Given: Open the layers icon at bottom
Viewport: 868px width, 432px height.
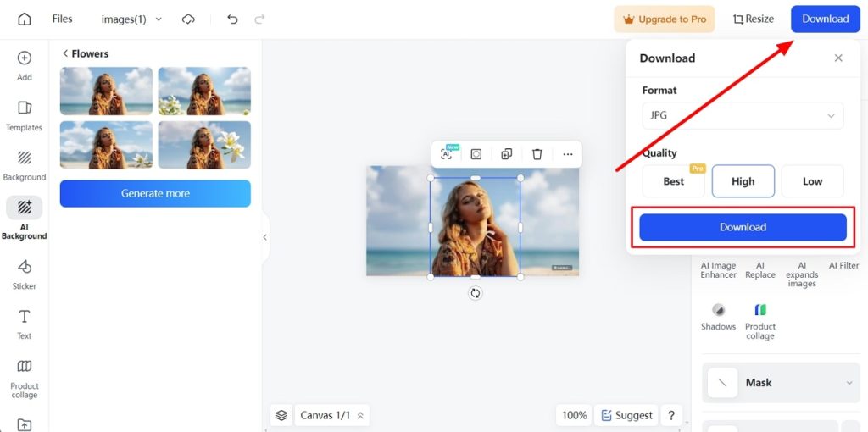Looking at the screenshot, I should pyautogui.click(x=281, y=415).
